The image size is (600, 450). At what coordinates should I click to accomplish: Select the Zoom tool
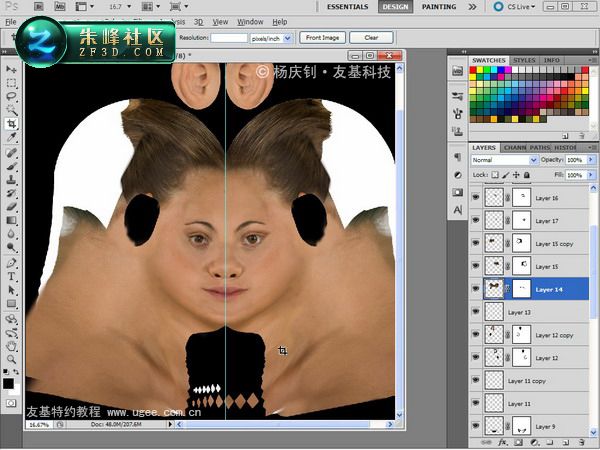(x=11, y=359)
